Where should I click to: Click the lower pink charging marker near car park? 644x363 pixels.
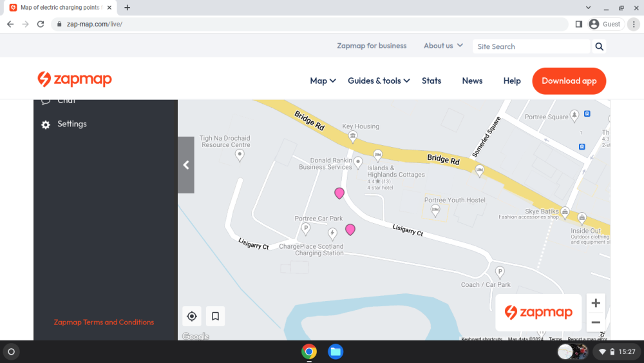(350, 230)
